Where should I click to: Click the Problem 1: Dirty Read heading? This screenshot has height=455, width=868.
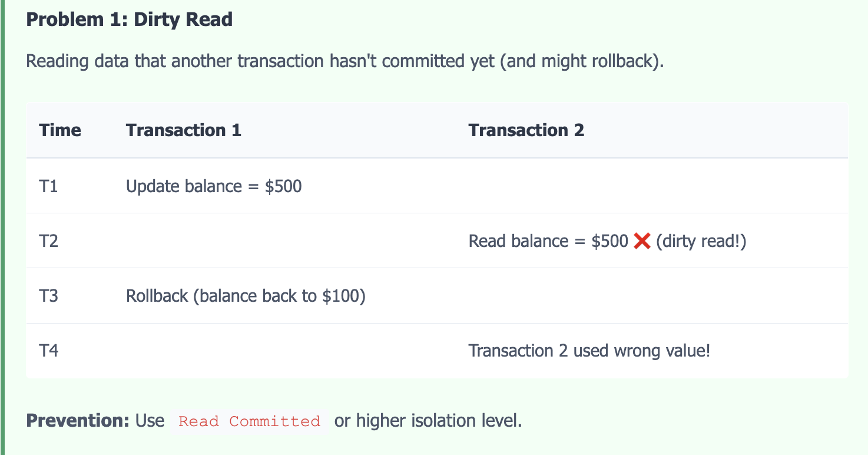(x=130, y=19)
